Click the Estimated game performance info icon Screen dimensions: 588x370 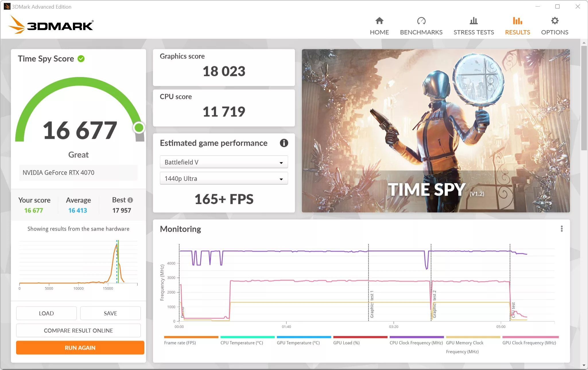click(x=284, y=143)
